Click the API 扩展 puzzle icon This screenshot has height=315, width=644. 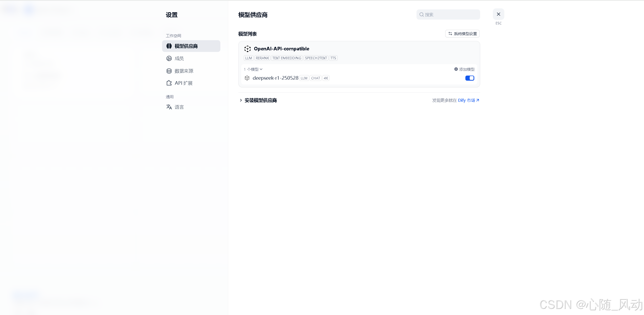point(169,83)
